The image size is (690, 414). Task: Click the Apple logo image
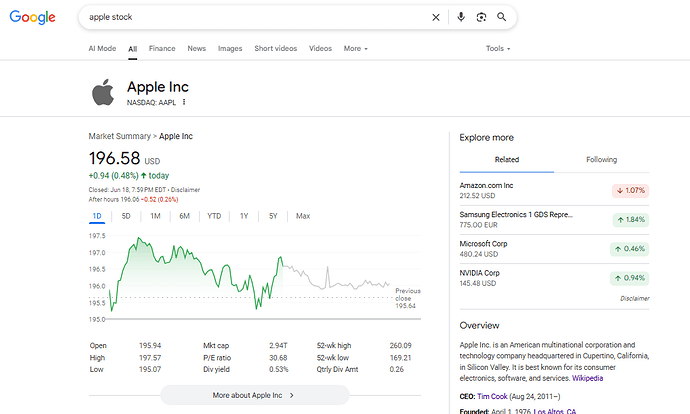(103, 92)
